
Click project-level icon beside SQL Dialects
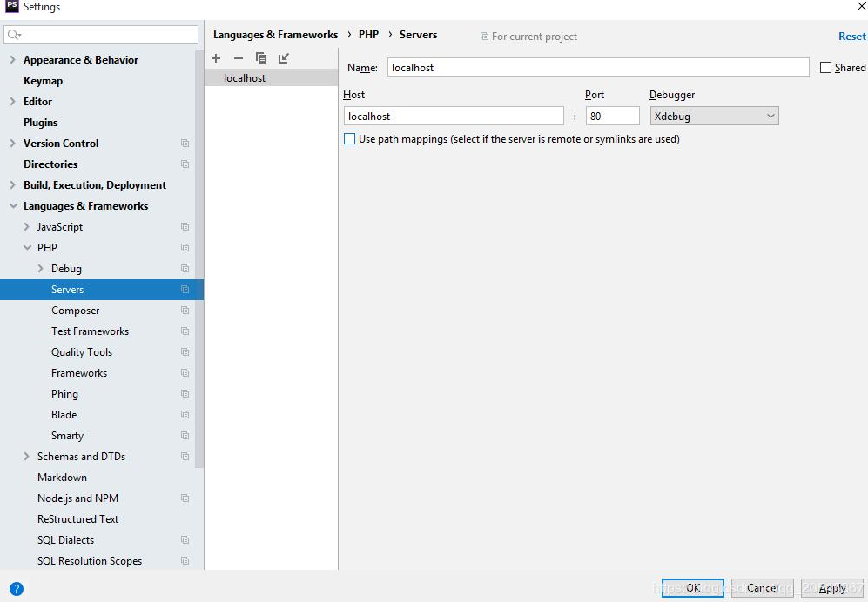185,540
